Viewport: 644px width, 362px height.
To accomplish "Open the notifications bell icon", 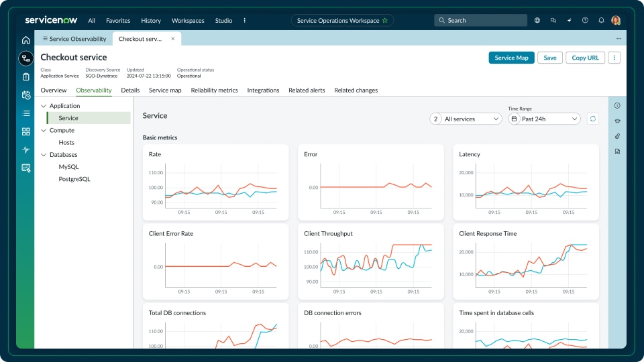I will (x=601, y=20).
